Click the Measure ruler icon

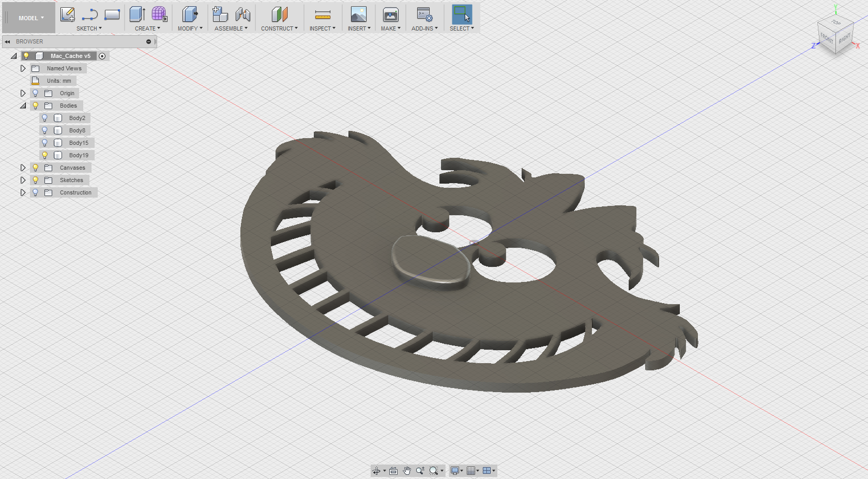[323, 14]
